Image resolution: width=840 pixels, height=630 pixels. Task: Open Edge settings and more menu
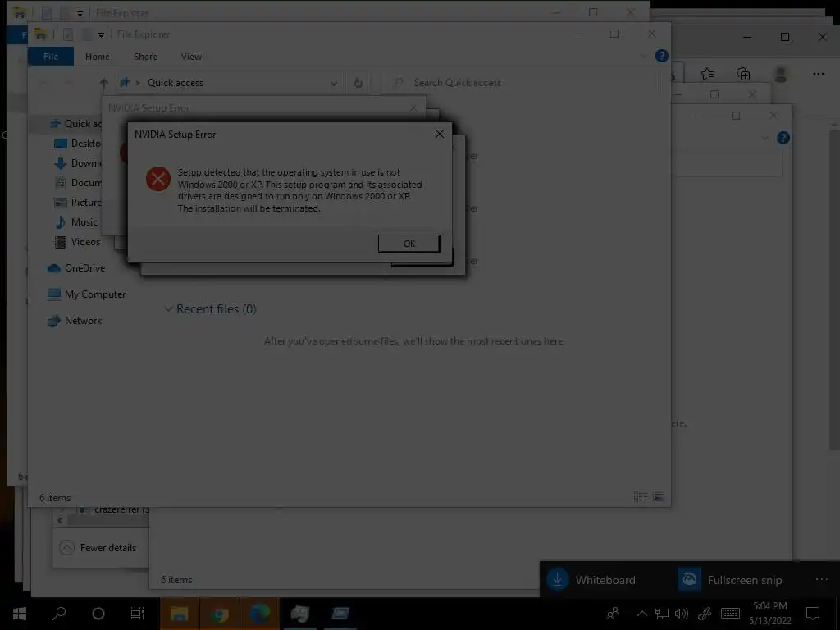[x=818, y=74]
